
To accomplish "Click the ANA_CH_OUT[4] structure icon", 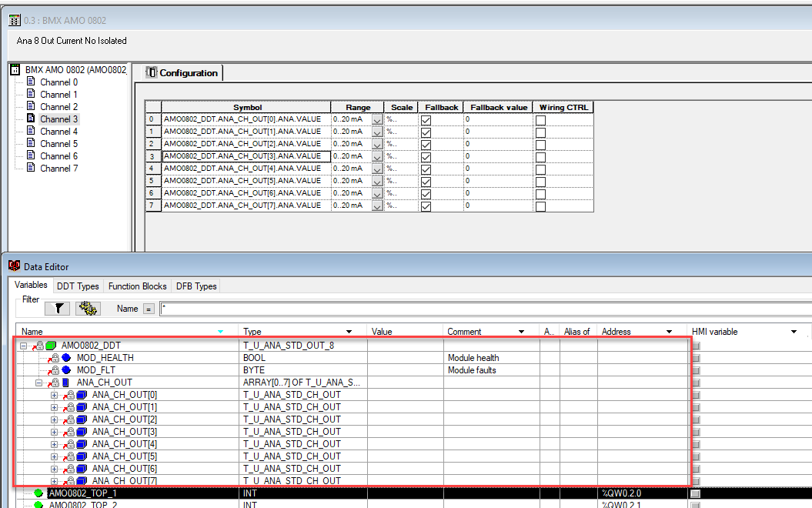I will [x=82, y=444].
